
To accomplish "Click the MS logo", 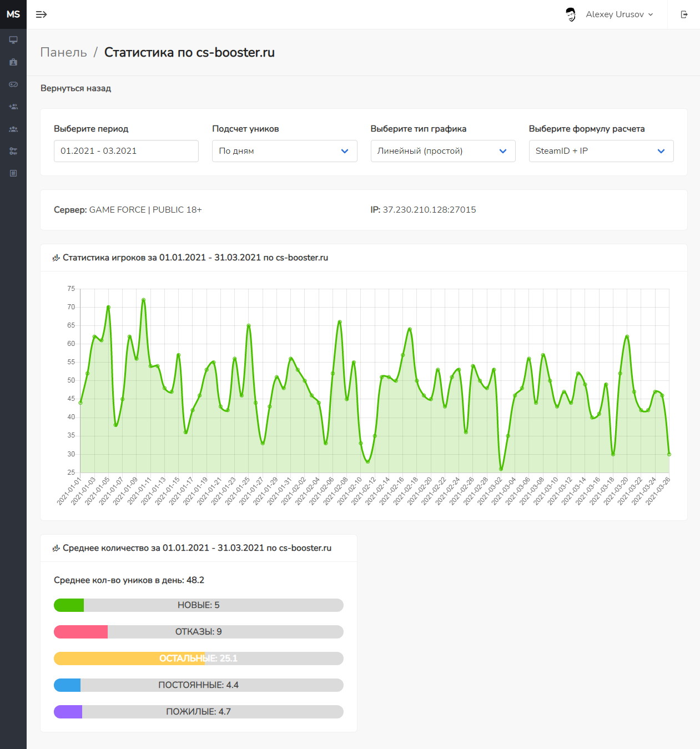I will click(13, 14).
